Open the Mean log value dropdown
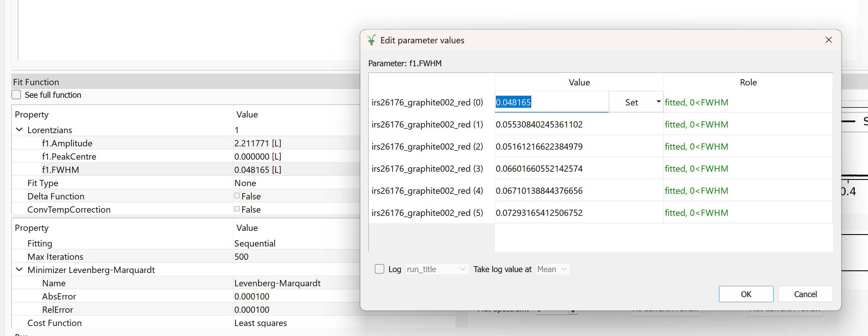The image size is (868, 336). click(x=553, y=269)
